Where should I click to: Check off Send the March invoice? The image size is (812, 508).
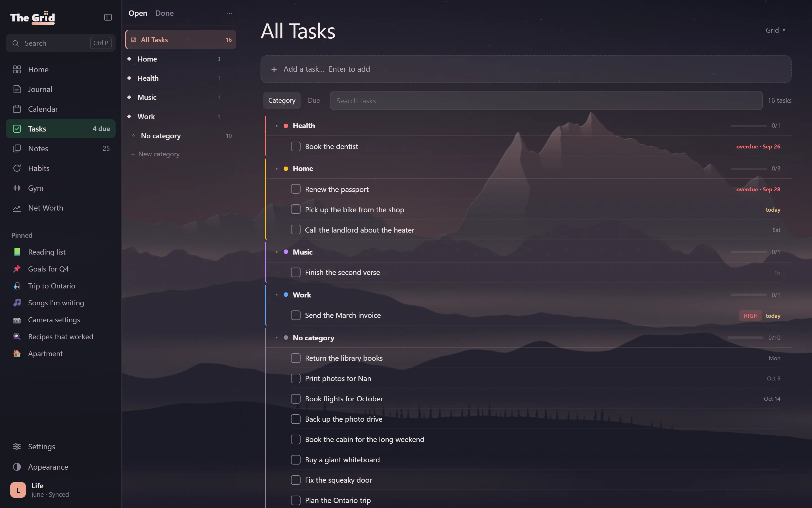pos(295,316)
